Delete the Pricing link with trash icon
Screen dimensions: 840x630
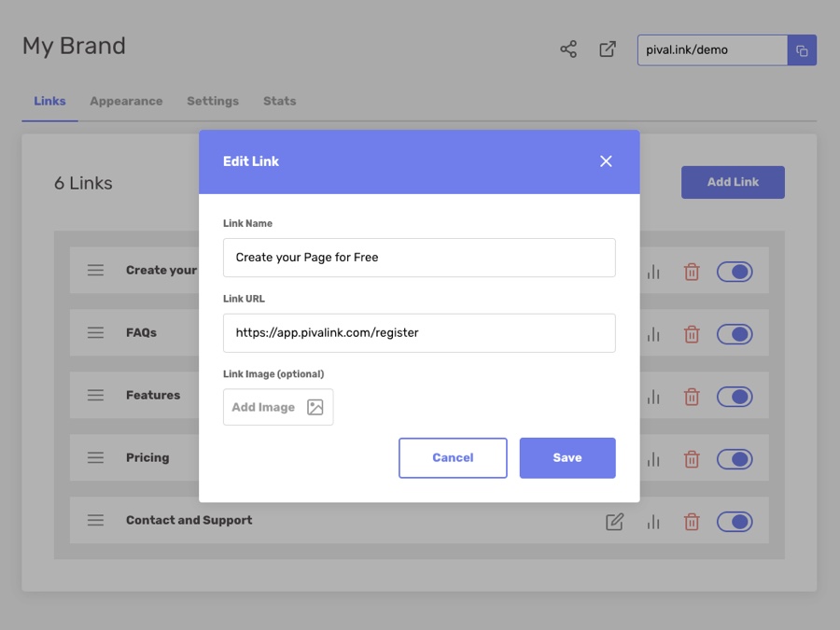(x=692, y=459)
